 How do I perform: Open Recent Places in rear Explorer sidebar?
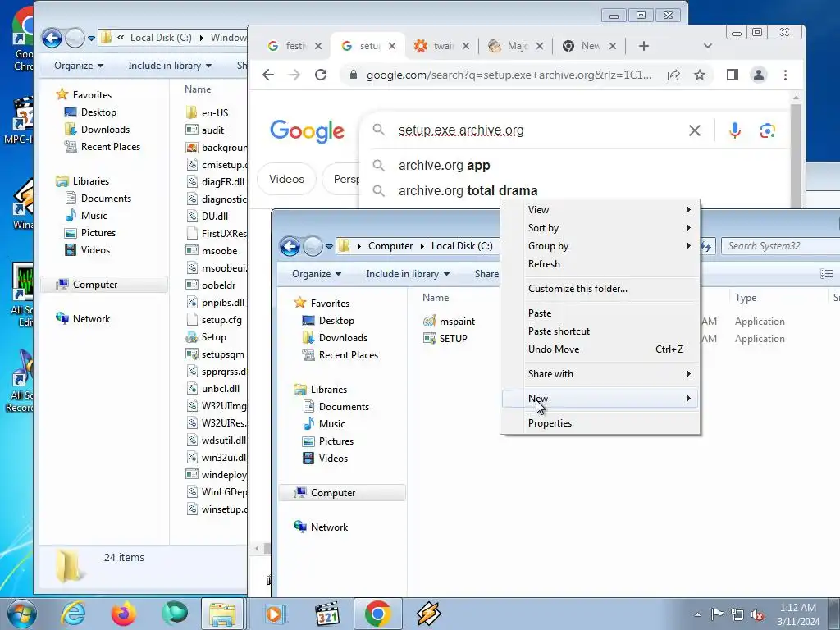click(103, 147)
